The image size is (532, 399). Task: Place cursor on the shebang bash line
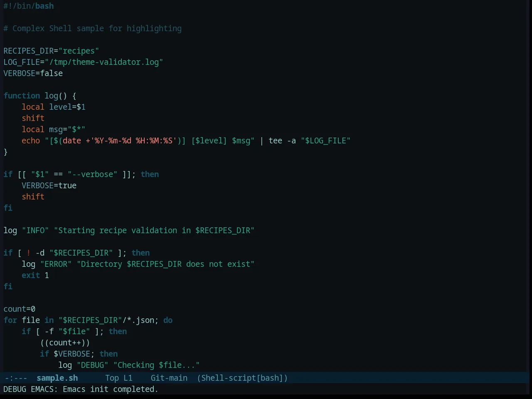[x=29, y=6]
